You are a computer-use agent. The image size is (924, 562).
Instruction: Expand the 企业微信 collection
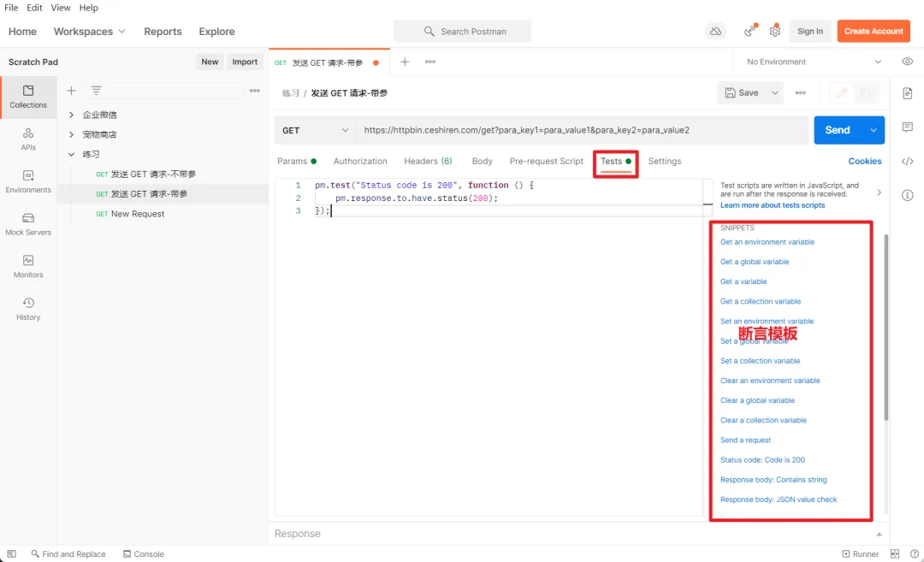click(72, 115)
